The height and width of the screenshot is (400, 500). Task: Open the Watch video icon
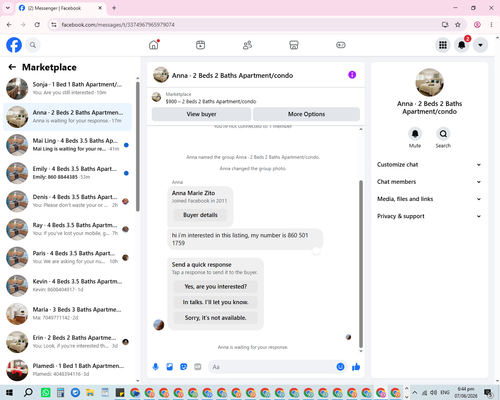(200, 45)
